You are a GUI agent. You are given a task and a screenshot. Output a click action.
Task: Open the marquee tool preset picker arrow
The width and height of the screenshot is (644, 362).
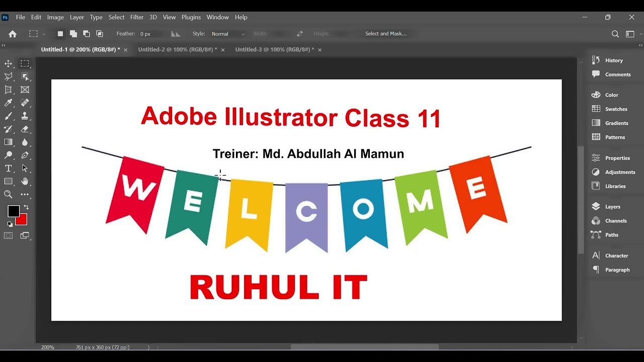[44, 34]
